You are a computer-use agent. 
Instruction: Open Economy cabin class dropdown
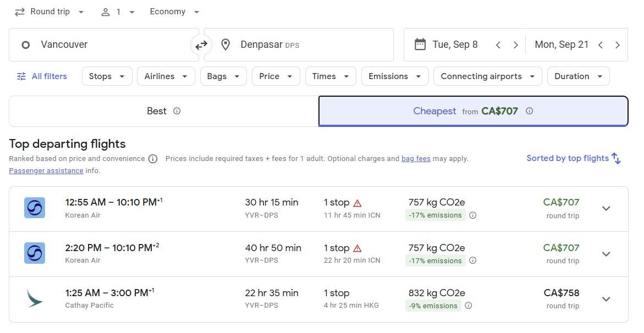pyautogui.click(x=174, y=12)
